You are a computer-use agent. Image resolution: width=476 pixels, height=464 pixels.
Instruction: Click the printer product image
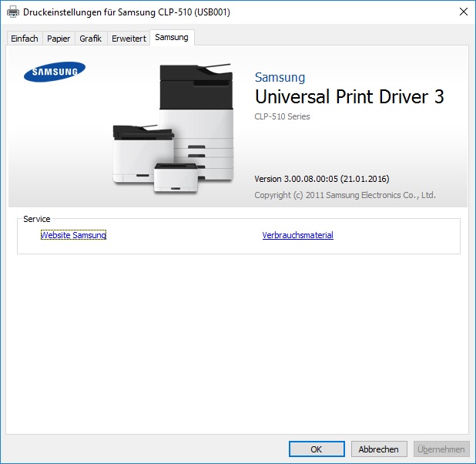click(173, 128)
